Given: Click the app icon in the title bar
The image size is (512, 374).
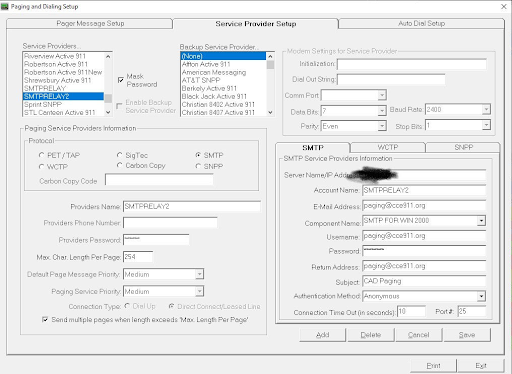Looking at the screenshot, I should [5, 6].
